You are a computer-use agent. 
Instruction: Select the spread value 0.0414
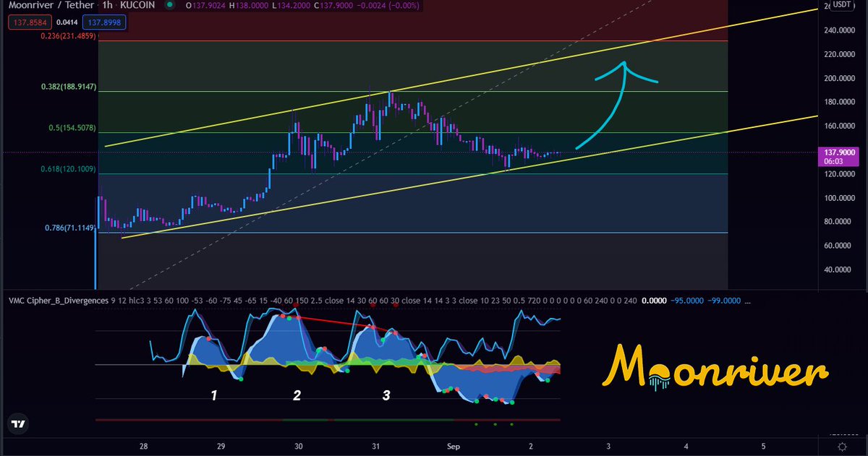(x=66, y=23)
